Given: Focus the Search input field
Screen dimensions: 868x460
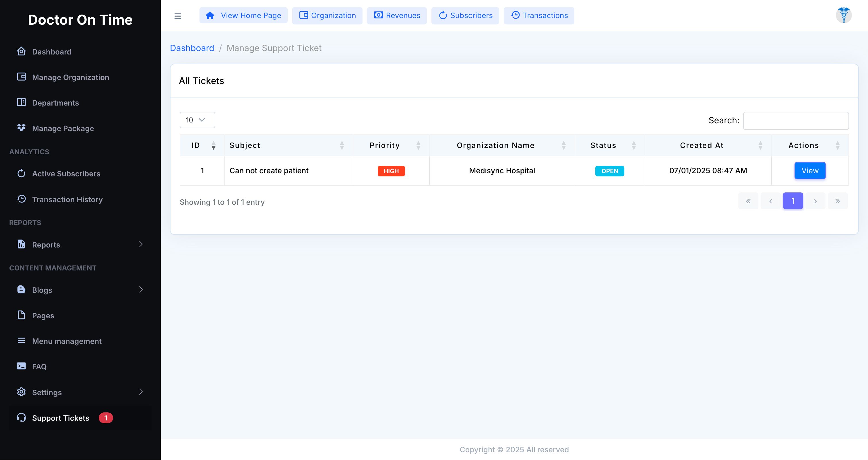Looking at the screenshot, I should pyautogui.click(x=796, y=120).
